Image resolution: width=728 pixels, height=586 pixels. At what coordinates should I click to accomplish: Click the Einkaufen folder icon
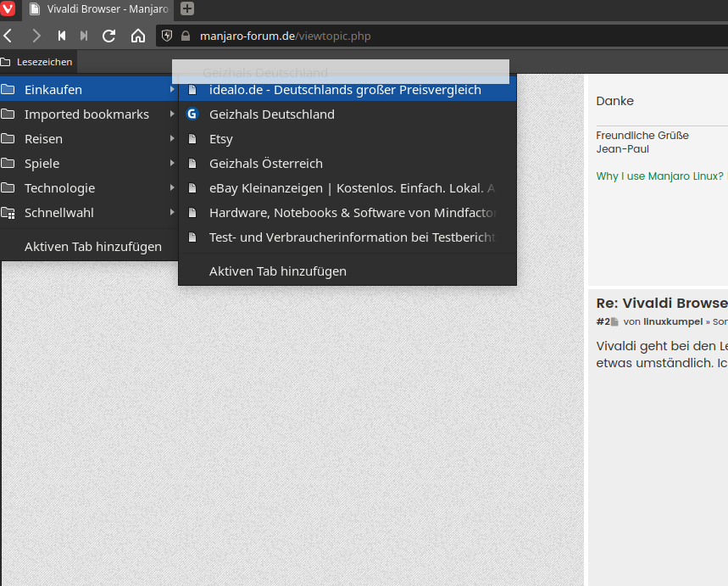click(x=8, y=89)
